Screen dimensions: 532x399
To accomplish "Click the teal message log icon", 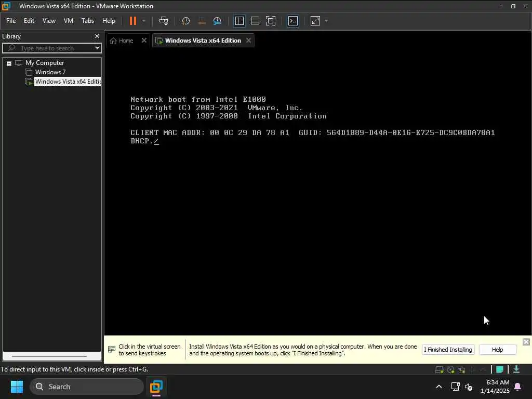I will tap(499, 369).
